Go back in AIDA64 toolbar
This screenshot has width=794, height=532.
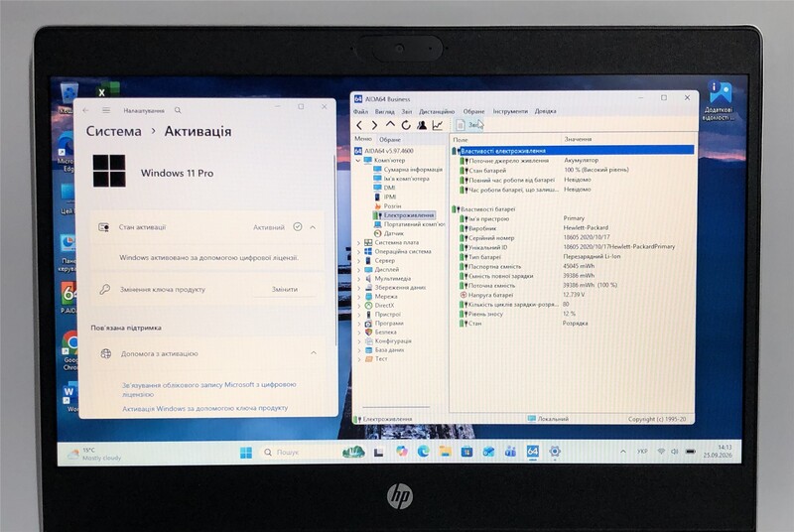(x=359, y=125)
